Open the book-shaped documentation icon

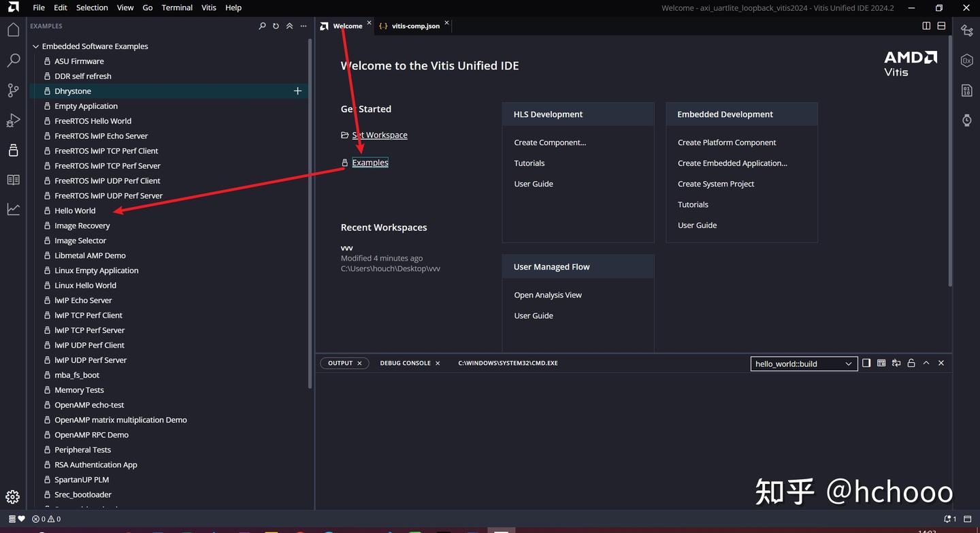tap(13, 180)
